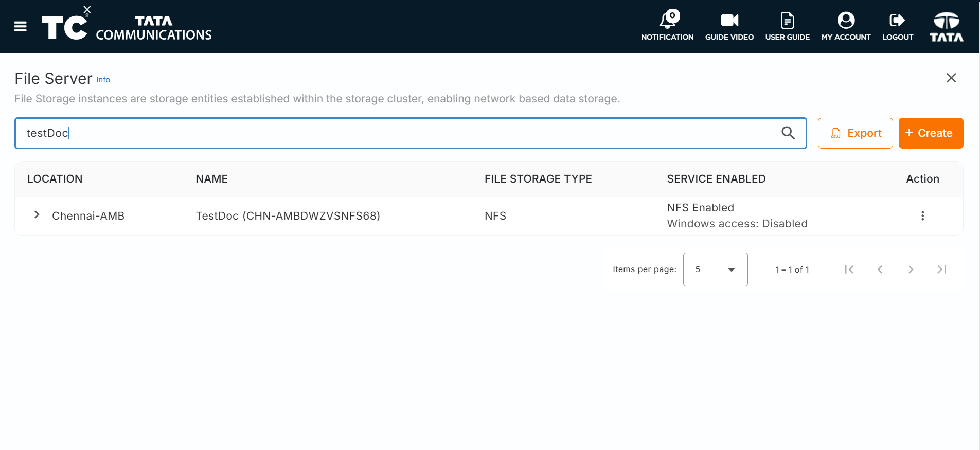The height and width of the screenshot is (450, 980).
Task: Click the NFS storage type cell
Action: click(x=495, y=216)
